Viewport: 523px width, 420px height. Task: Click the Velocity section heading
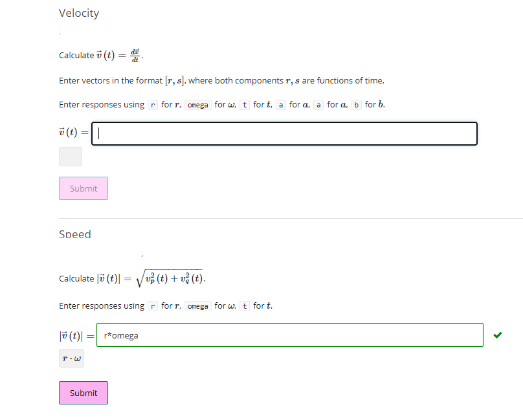pos(79,13)
